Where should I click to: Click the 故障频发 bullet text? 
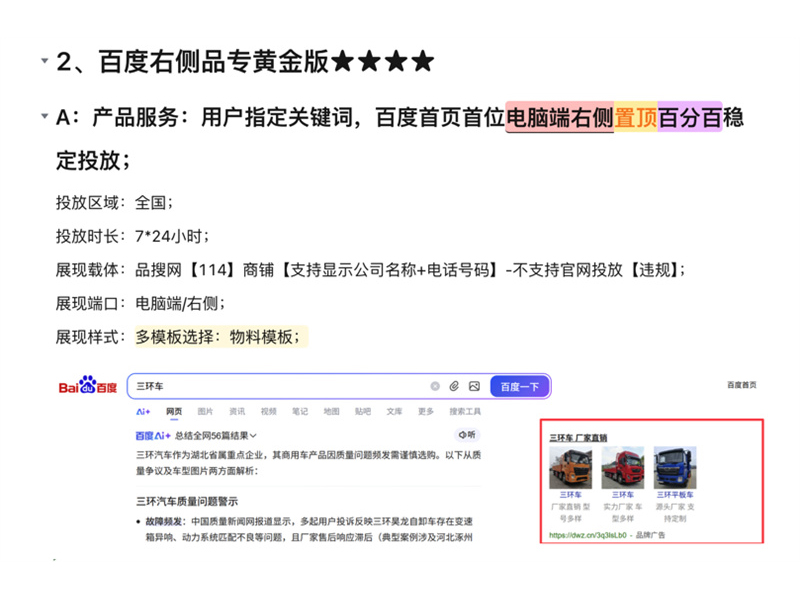pyautogui.click(x=164, y=521)
